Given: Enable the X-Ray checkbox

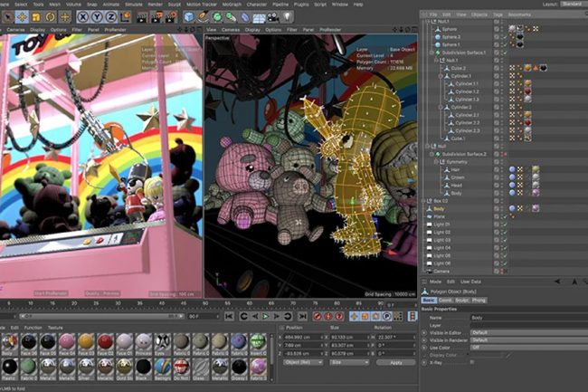Looking at the screenshot, I should 472,361.
